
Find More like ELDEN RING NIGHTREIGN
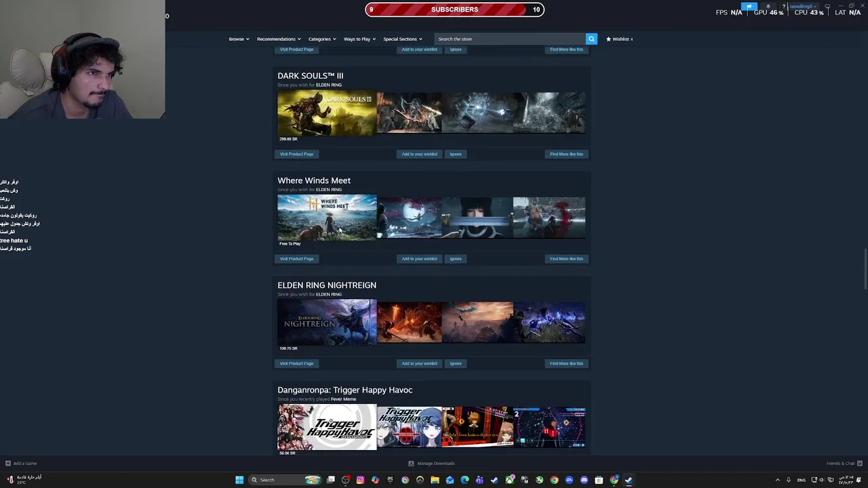pos(566,363)
